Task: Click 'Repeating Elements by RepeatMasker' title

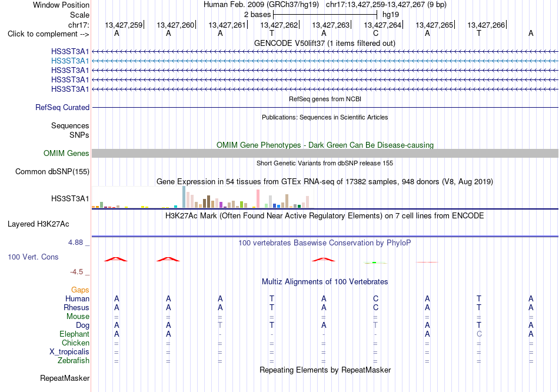Action: point(325,370)
